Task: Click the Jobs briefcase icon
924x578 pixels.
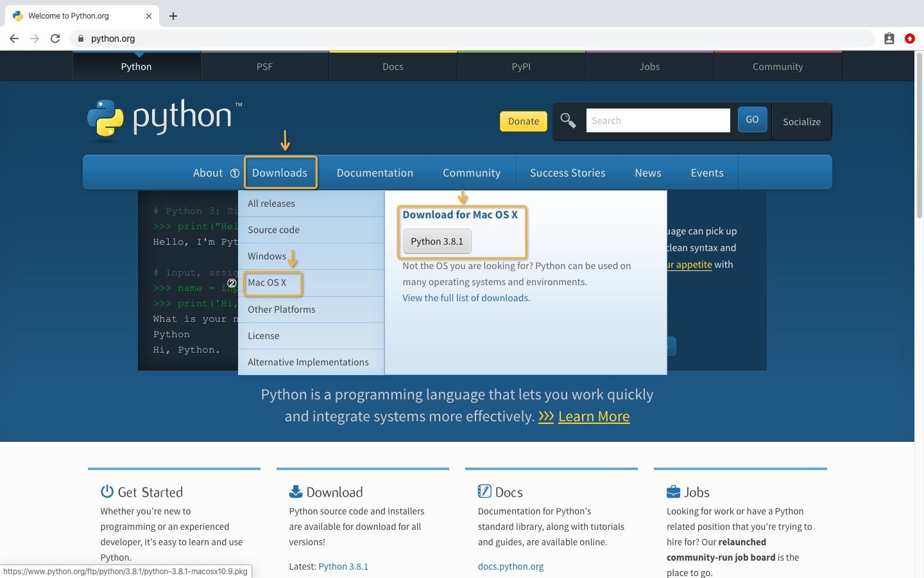Action: click(x=672, y=491)
